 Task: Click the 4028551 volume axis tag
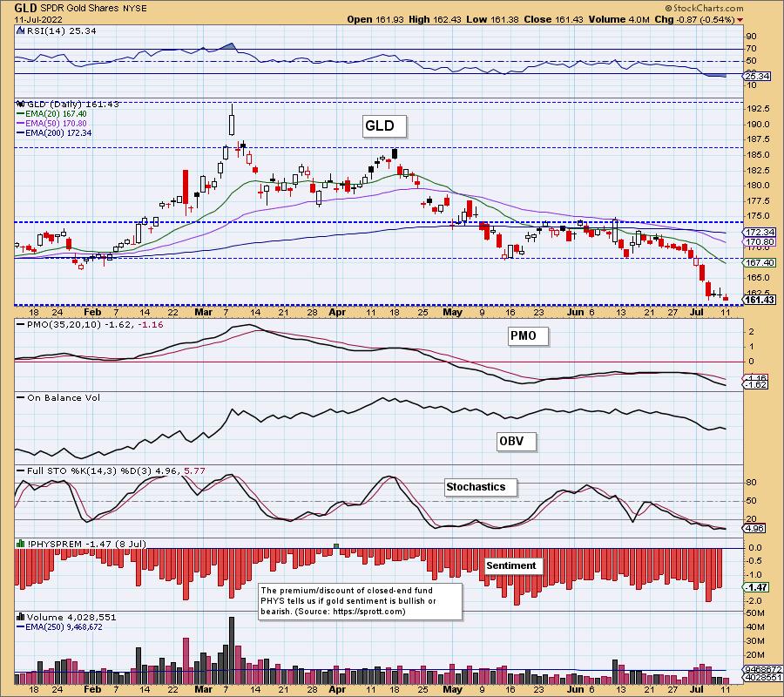click(x=762, y=678)
